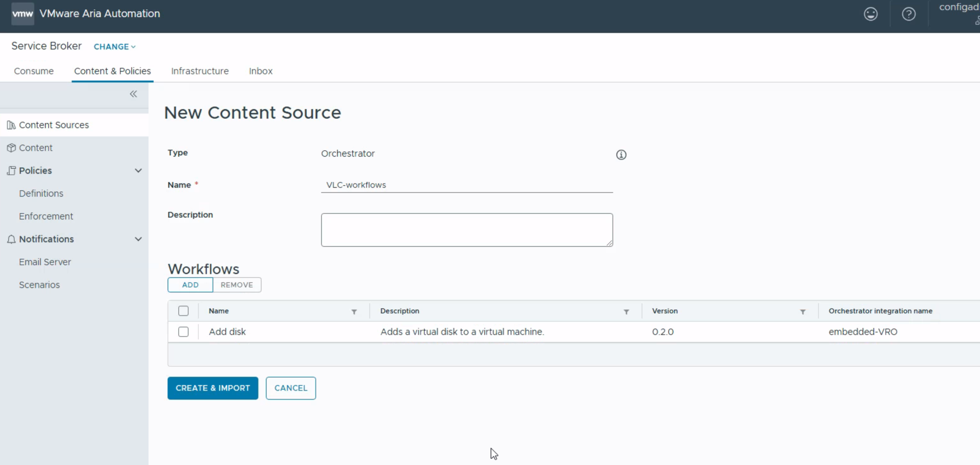This screenshot has height=465, width=980.
Task: Open the Content & Policies tab
Action: coord(112,71)
